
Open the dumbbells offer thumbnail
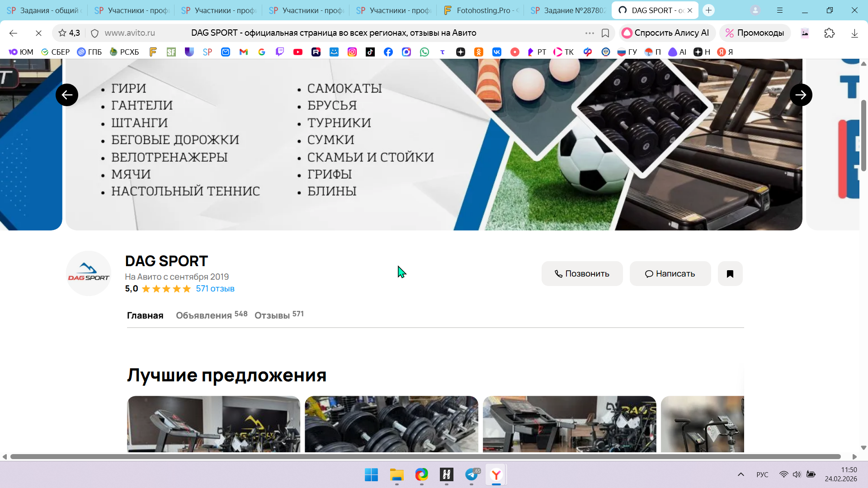(391, 424)
